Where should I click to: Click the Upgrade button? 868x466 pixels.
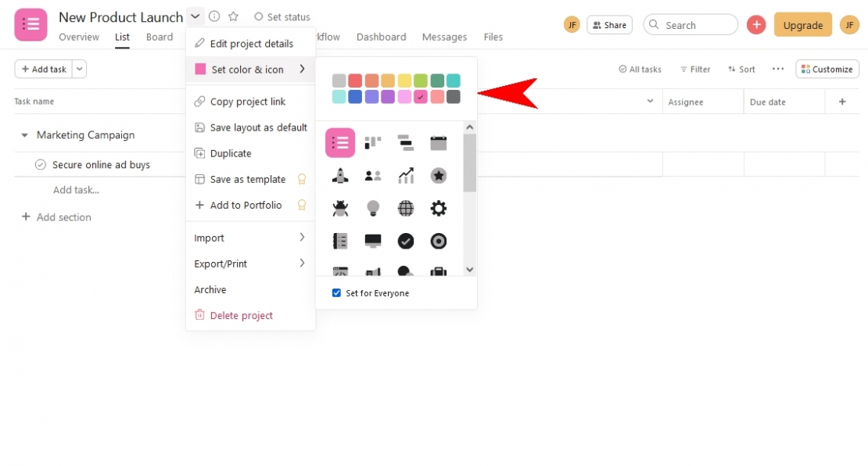[x=802, y=24]
